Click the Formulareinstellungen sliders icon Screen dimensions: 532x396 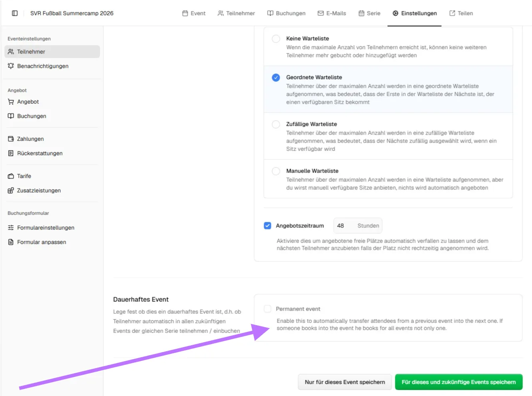[x=11, y=228]
